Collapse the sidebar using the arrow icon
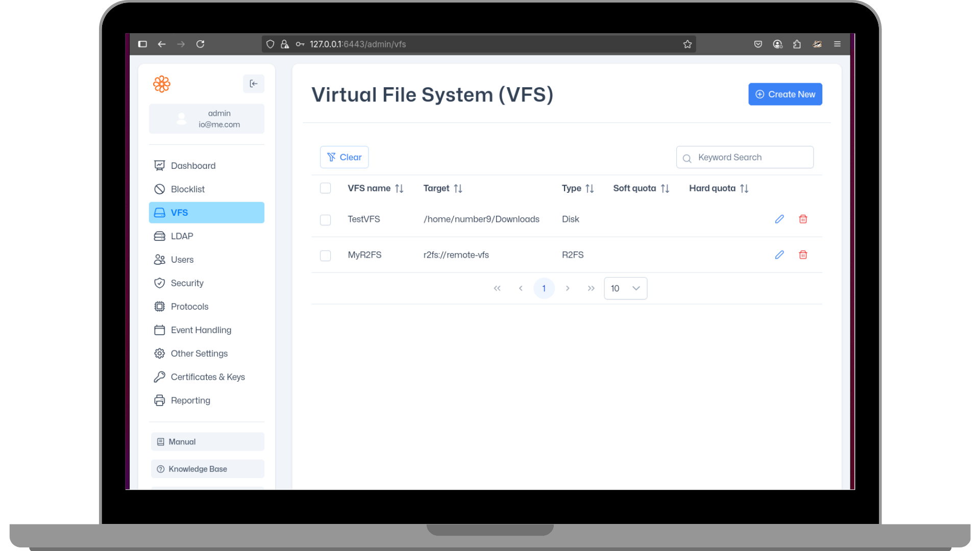This screenshot has height=551, width=980. (x=254, y=84)
